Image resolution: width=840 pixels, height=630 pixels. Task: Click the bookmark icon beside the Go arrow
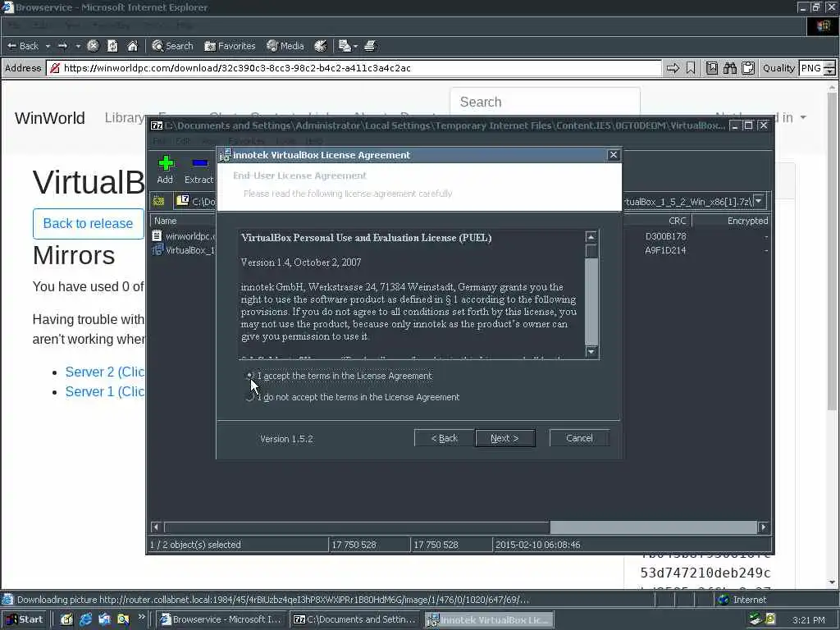coord(691,68)
